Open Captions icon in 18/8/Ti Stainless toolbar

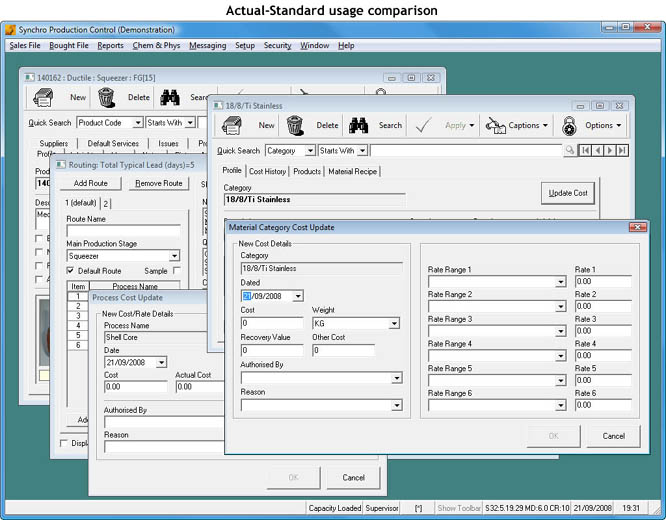[x=495, y=126]
